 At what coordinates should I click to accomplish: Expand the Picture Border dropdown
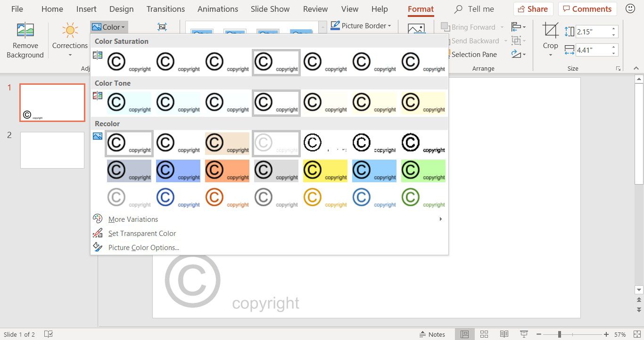pos(389,26)
